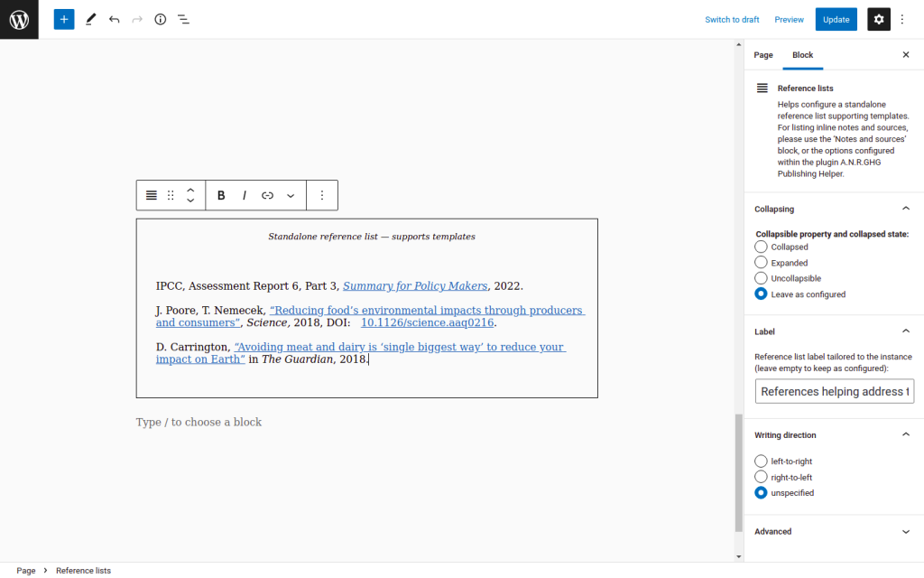The height and width of the screenshot is (578, 924).
Task: Select the Expanded radio option
Action: [x=761, y=263]
